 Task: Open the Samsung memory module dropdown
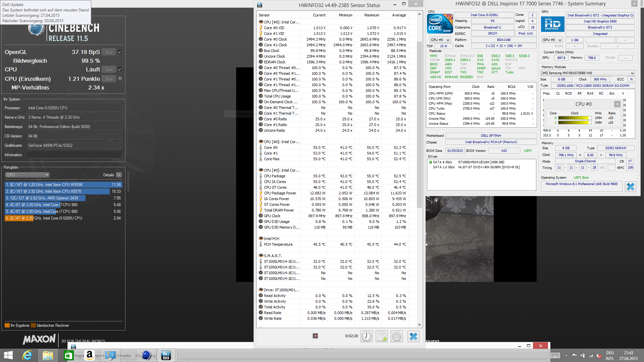click(588, 73)
